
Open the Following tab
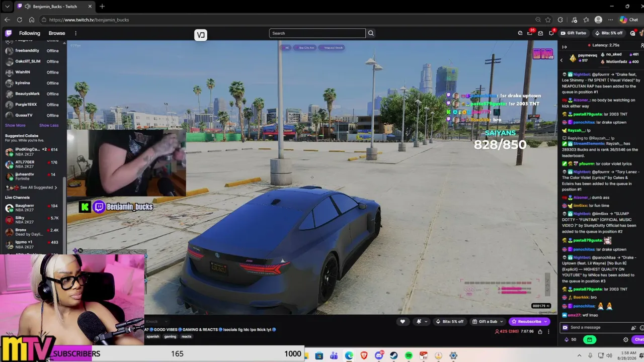pos(30,33)
